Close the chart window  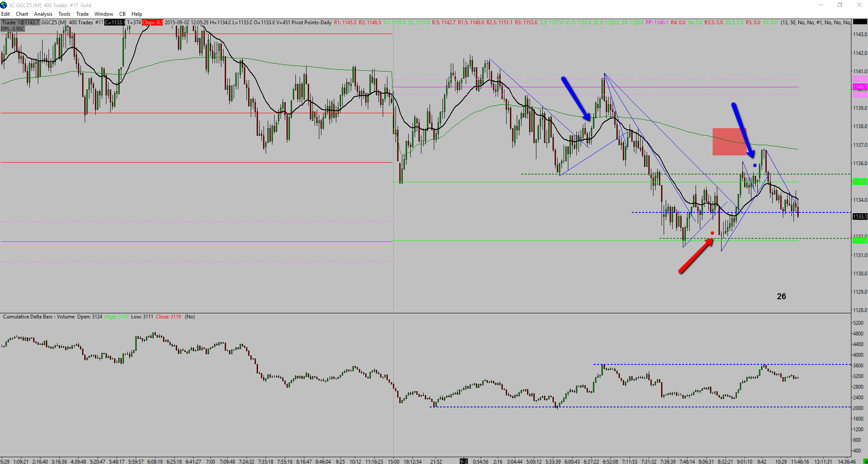coord(859,5)
